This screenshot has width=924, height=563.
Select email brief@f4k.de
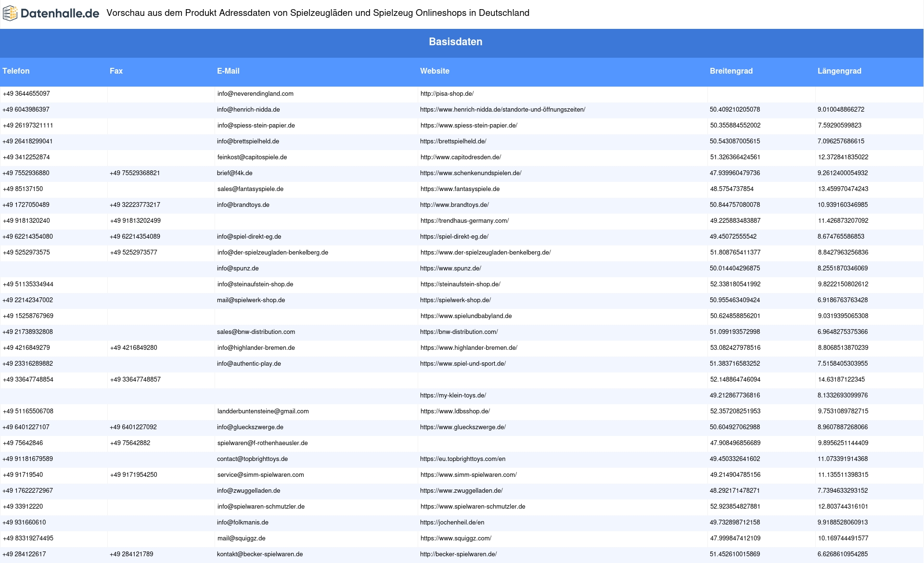pos(234,173)
